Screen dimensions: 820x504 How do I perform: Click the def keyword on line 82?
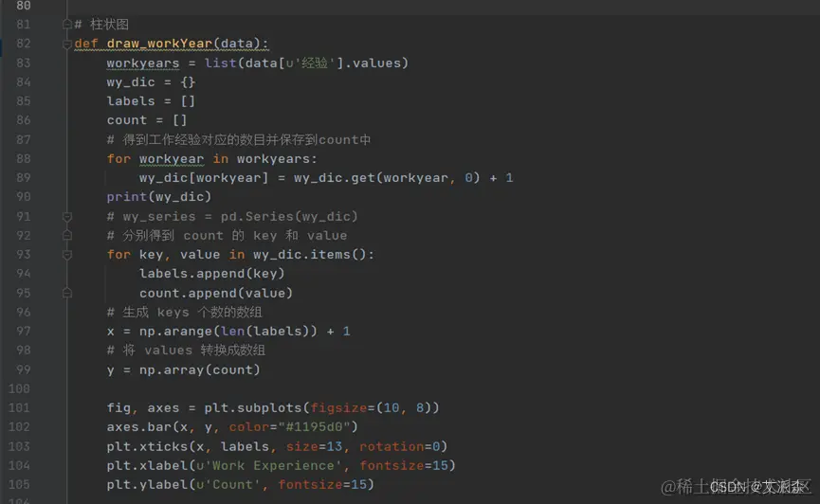[x=86, y=44]
